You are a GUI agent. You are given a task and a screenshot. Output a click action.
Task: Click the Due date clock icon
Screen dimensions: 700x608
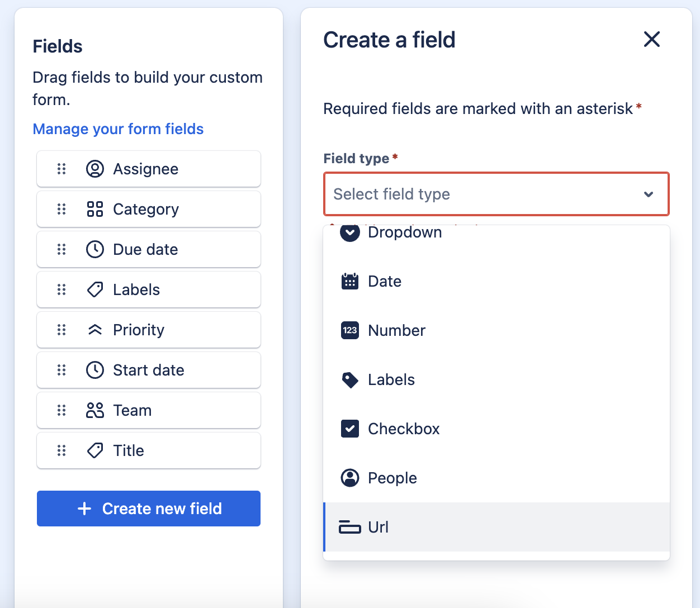pos(95,249)
